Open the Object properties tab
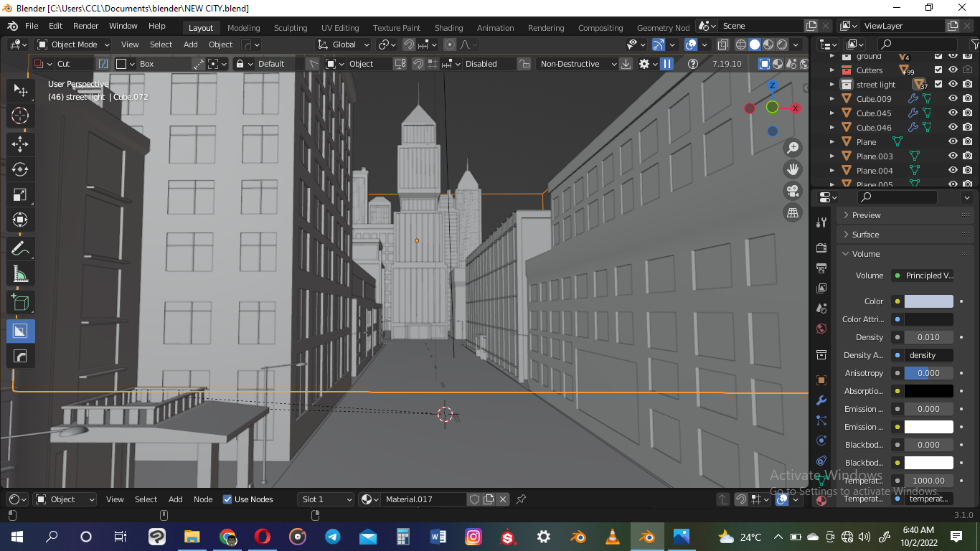Image resolution: width=980 pixels, height=551 pixels. [x=821, y=380]
